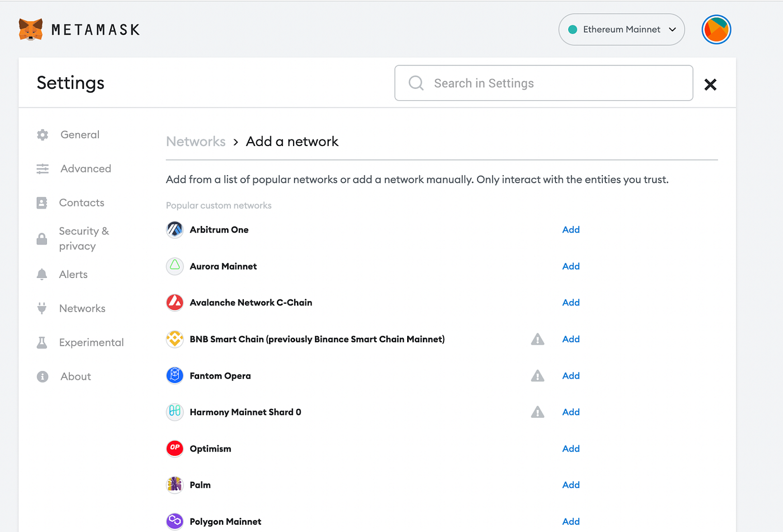Click the Aurora Mainnet logo
This screenshot has height=532, width=783.
pos(175,266)
